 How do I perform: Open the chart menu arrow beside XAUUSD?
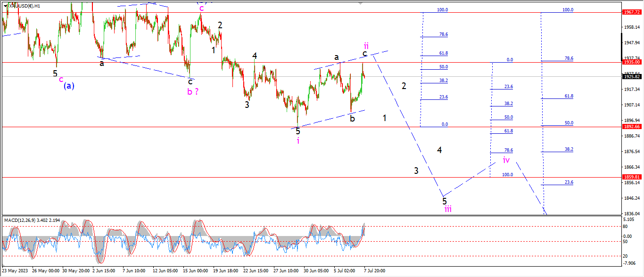5,6
